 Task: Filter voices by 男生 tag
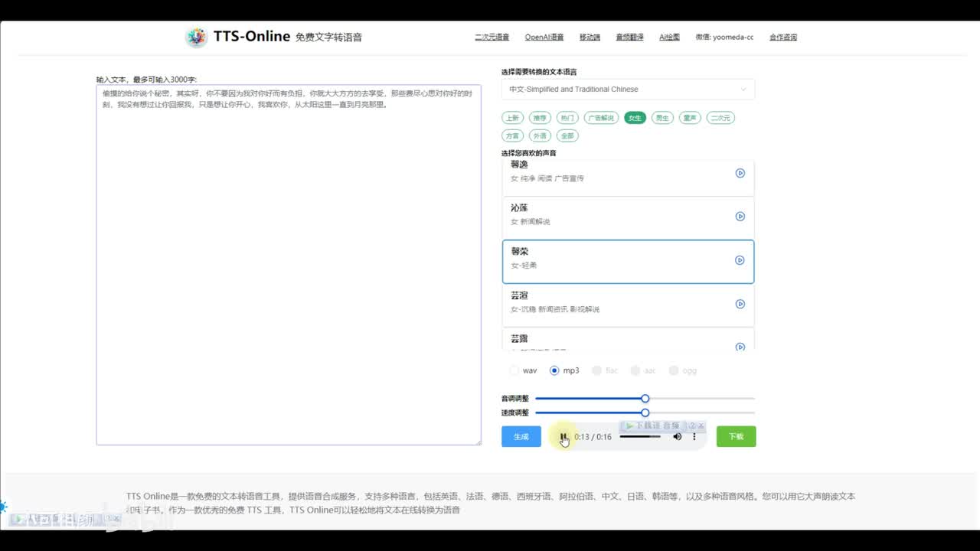coord(662,118)
